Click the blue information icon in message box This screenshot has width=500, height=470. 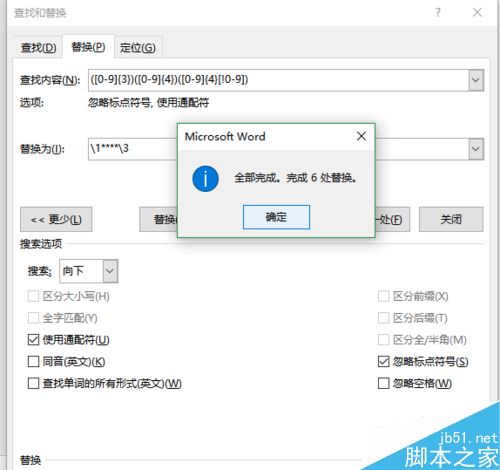[x=205, y=179]
